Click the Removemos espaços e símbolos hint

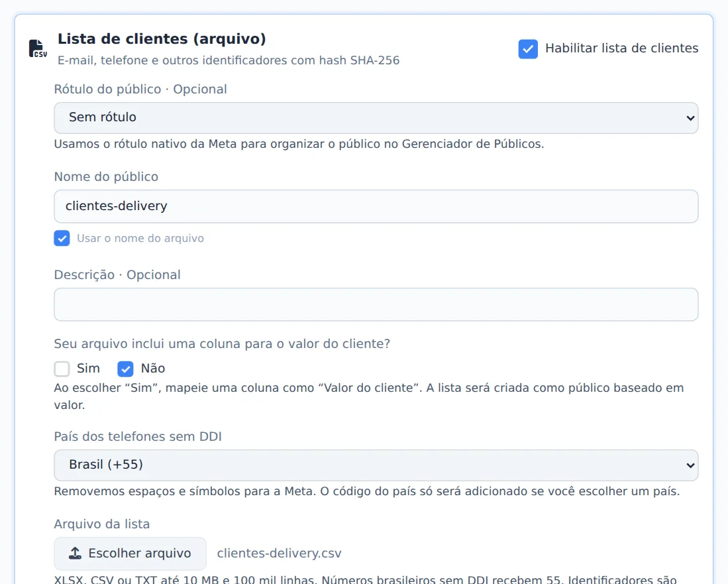[x=367, y=492]
